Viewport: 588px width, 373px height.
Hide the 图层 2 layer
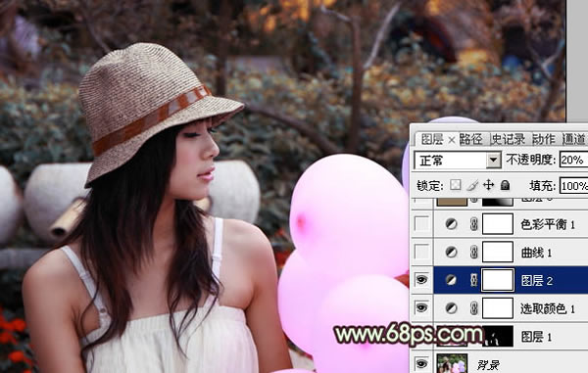pyautogui.click(x=421, y=280)
